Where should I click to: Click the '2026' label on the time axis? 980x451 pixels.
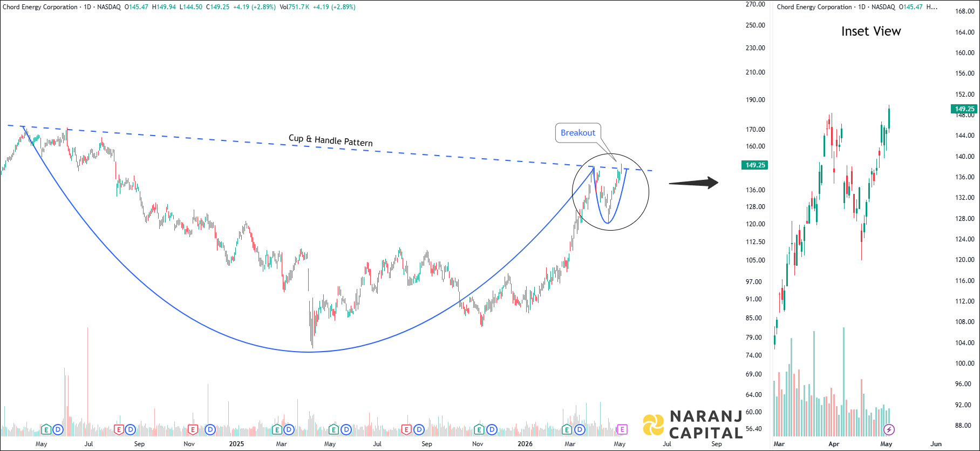coord(525,444)
